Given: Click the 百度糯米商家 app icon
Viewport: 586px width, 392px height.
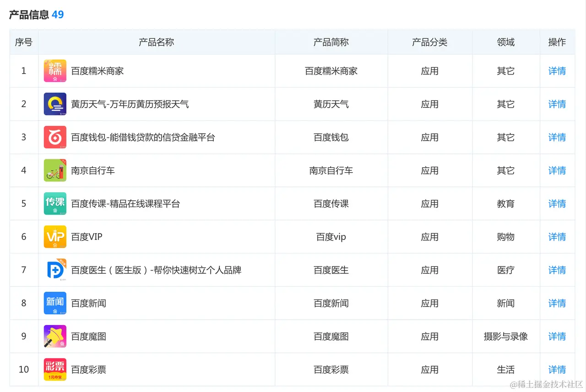Looking at the screenshot, I should [x=55, y=71].
